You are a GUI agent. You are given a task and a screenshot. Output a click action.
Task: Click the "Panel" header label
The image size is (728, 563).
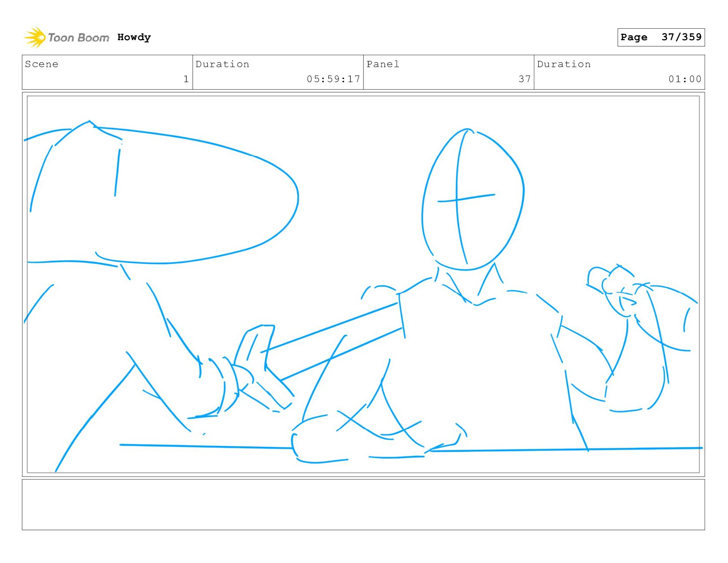[x=383, y=64]
